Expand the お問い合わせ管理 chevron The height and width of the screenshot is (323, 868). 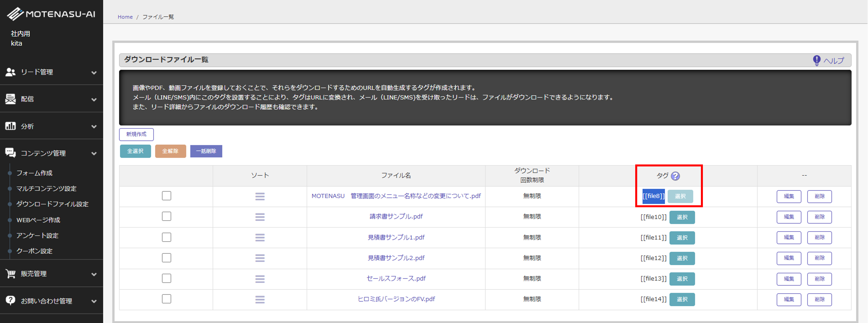(x=94, y=301)
